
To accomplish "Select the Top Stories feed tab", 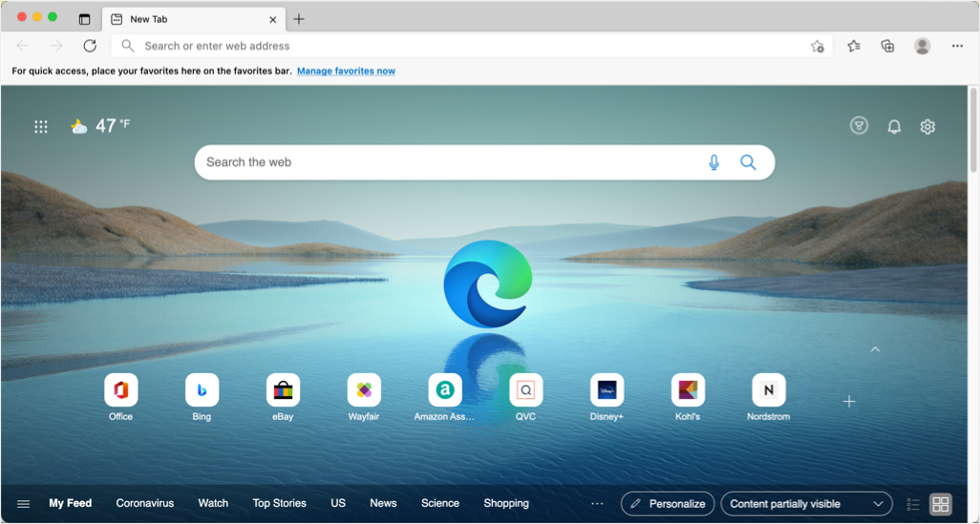I will [x=279, y=503].
